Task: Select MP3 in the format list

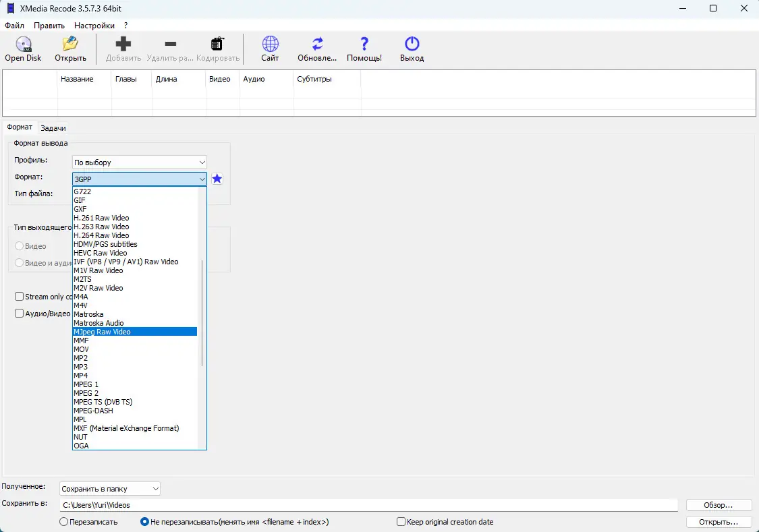Action: [135, 367]
